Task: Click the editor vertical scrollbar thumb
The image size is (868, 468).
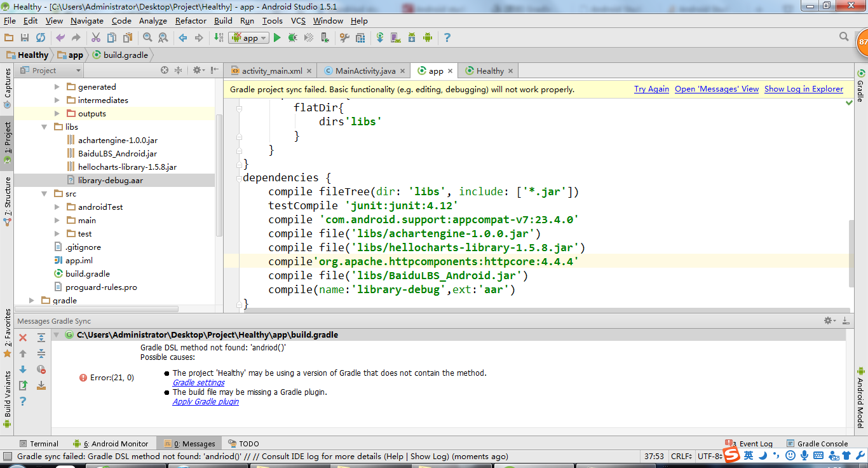Action: tap(851, 254)
